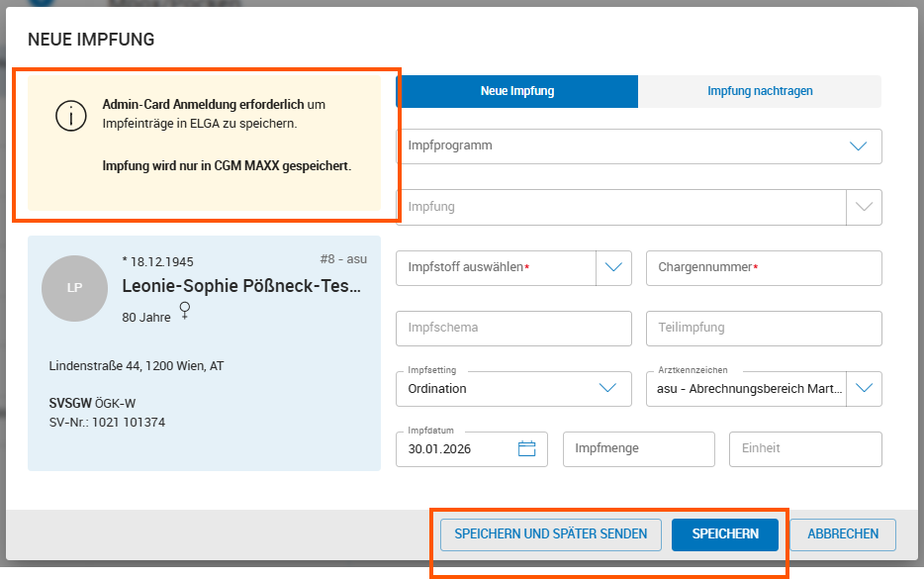The width and height of the screenshot is (924, 579).
Task: Open the Impfprogramm dropdown
Action: coord(859,145)
